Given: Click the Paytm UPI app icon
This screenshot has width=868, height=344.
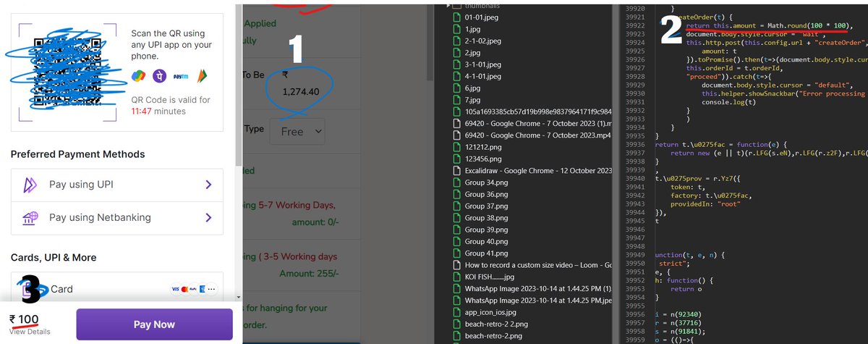Looking at the screenshot, I should 179,75.
